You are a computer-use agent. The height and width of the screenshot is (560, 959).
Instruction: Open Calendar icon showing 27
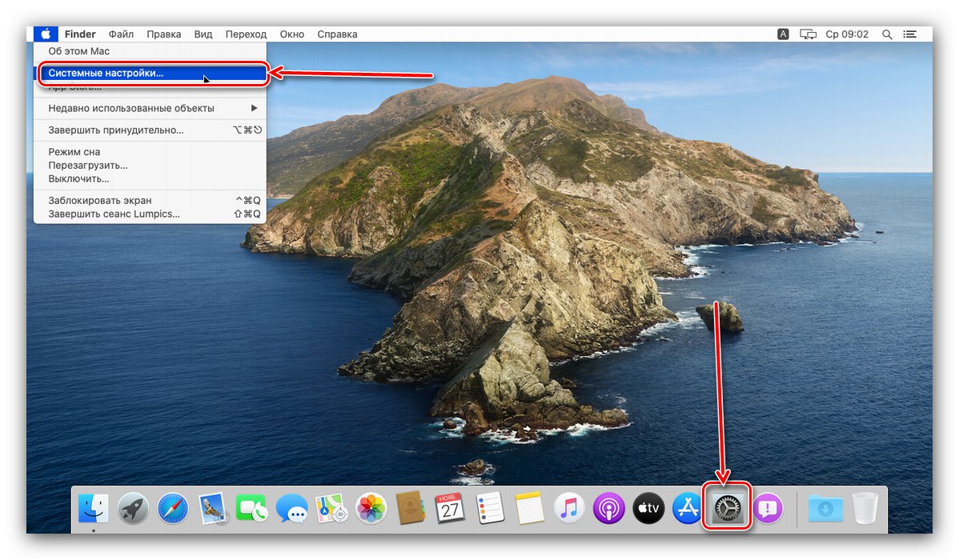click(450, 508)
